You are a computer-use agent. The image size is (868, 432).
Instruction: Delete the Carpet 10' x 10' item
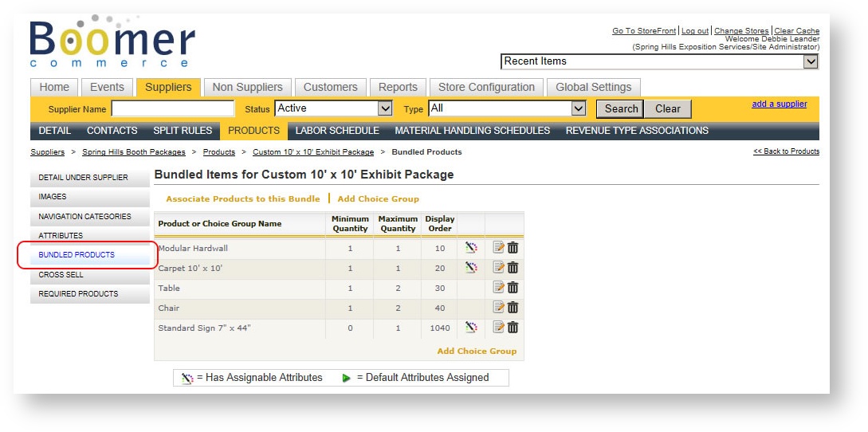pos(513,268)
